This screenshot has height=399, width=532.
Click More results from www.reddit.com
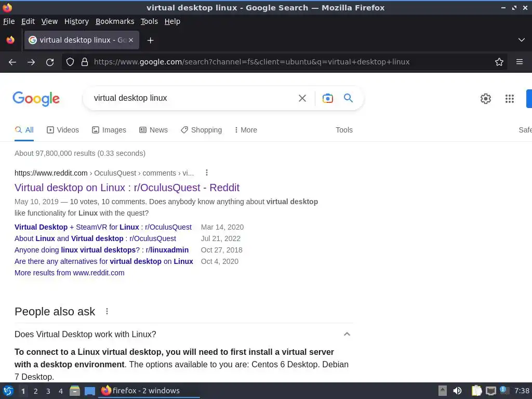[x=70, y=273]
